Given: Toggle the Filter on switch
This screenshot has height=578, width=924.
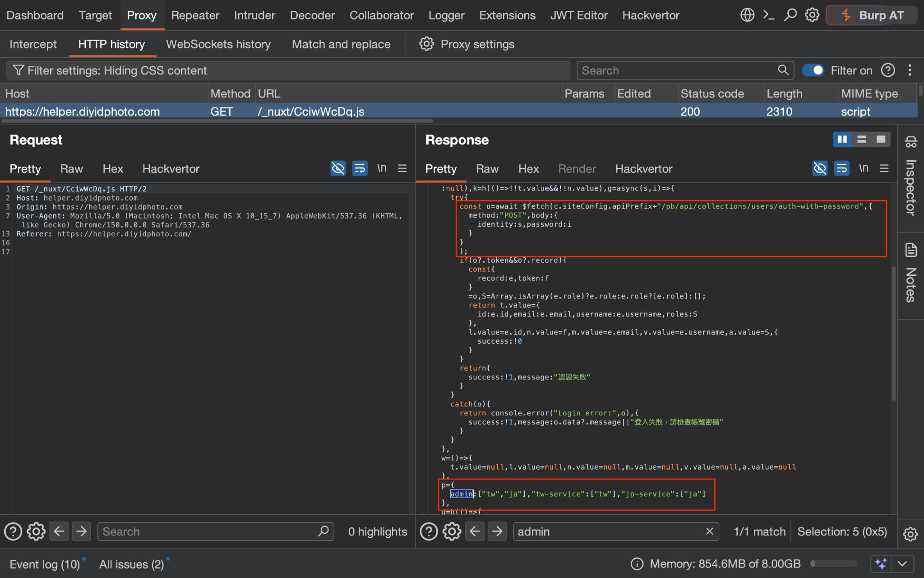Looking at the screenshot, I should [813, 70].
